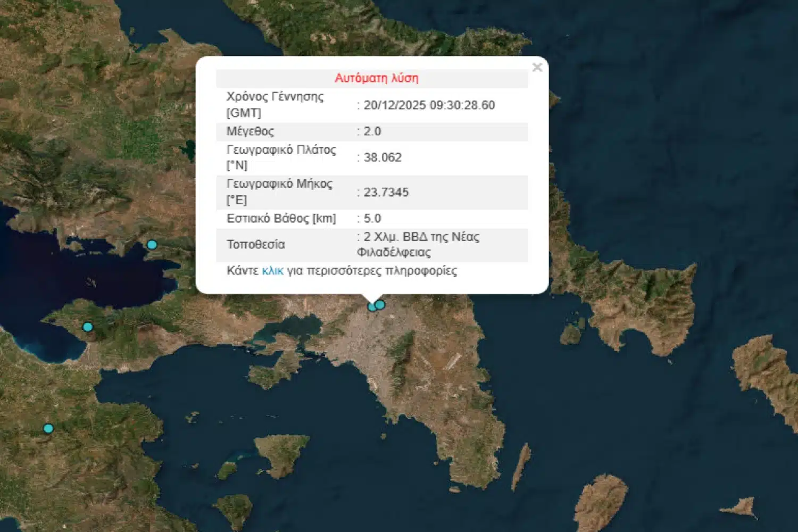Click the 'Γεωγραφικό Πλάτος [°N]' label

(x=281, y=157)
